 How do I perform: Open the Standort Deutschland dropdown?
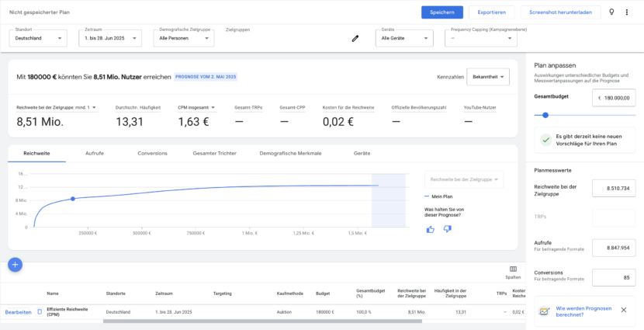38,38
